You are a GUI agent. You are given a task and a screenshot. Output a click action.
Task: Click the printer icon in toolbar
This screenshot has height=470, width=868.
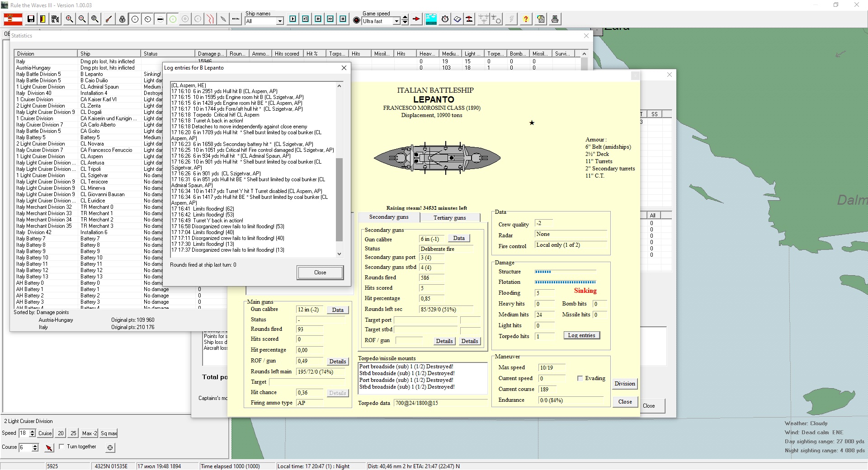[x=555, y=19]
